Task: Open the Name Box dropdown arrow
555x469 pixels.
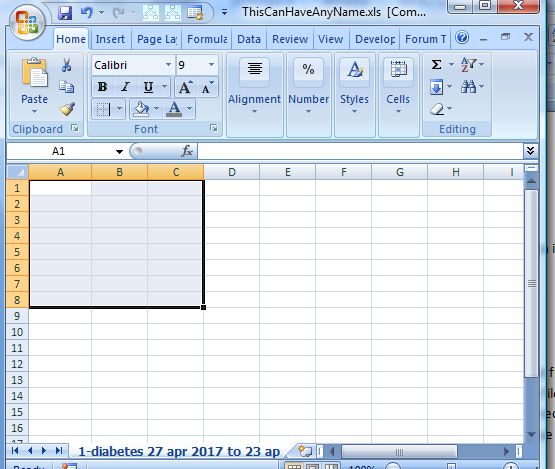Action: [x=119, y=151]
